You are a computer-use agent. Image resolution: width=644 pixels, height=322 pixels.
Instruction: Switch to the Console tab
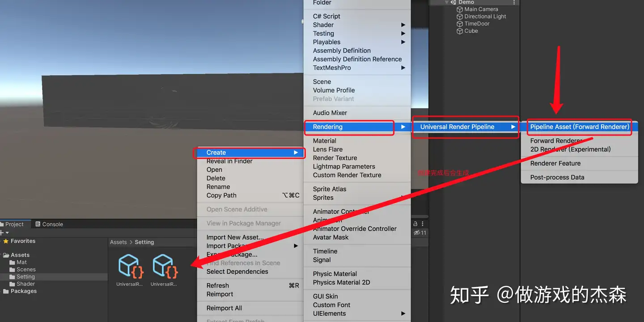tap(49, 224)
